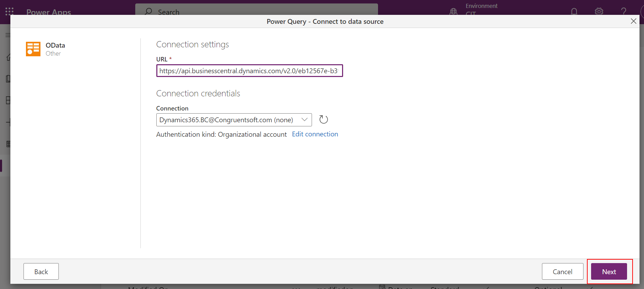
Task: Close the Power Query dialog
Action: pos(633,21)
